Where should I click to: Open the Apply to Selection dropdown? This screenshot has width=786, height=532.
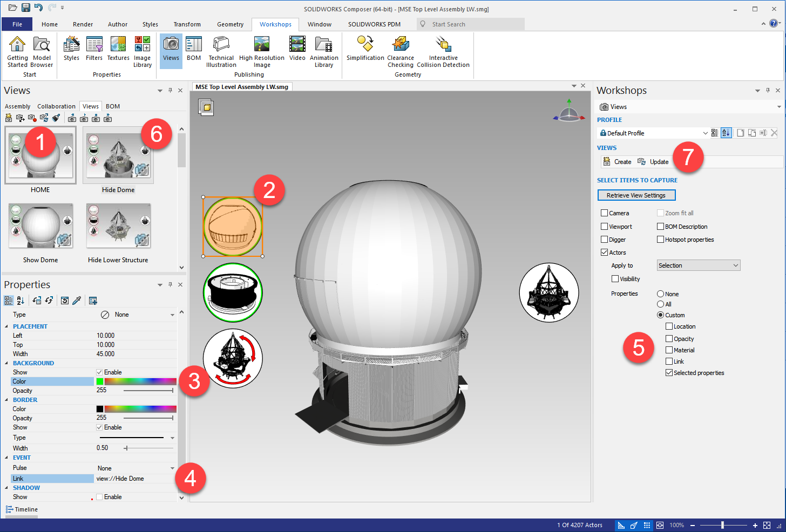pos(698,265)
